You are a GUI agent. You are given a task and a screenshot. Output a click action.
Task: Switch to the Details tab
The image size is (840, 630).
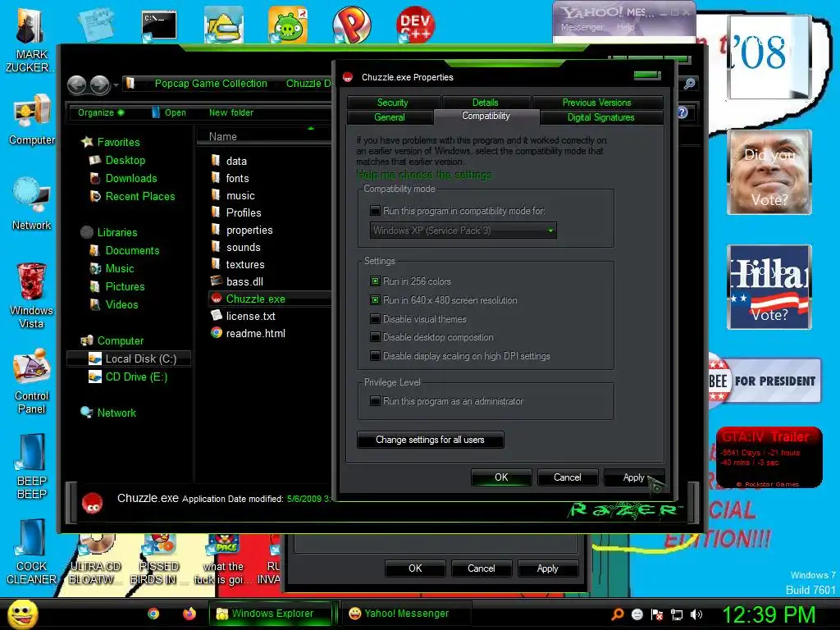[486, 102]
